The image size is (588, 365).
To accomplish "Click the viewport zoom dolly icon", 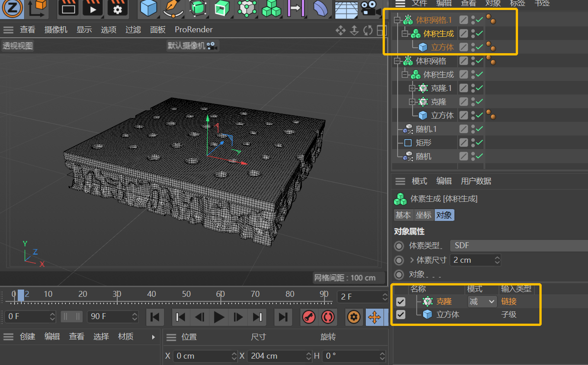I will pos(354,30).
